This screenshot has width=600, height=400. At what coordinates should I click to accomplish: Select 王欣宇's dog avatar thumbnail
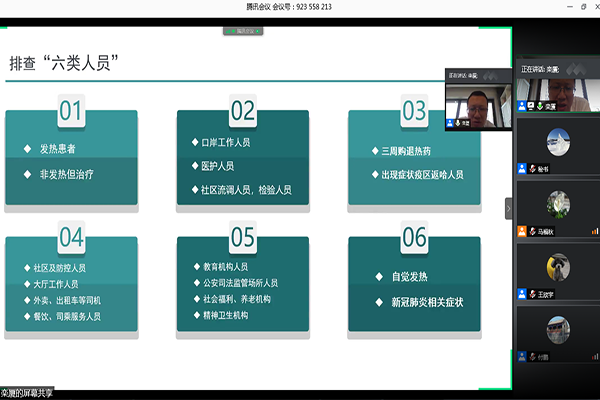pos(558,268)
